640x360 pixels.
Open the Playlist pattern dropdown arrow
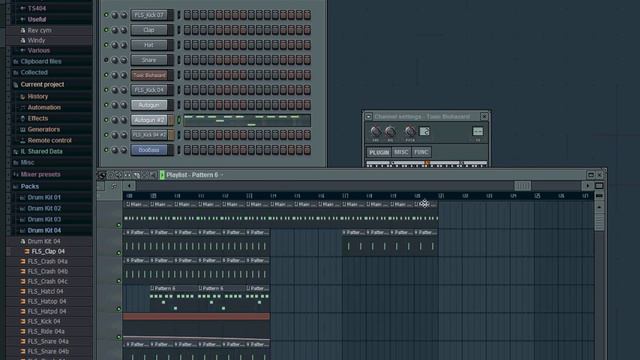click(222, 175)
